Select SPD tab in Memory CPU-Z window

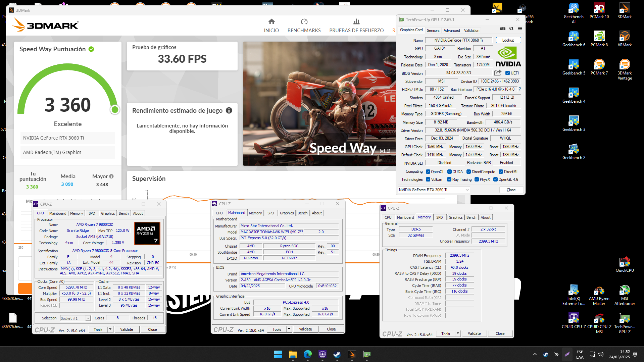coord(439,217)
